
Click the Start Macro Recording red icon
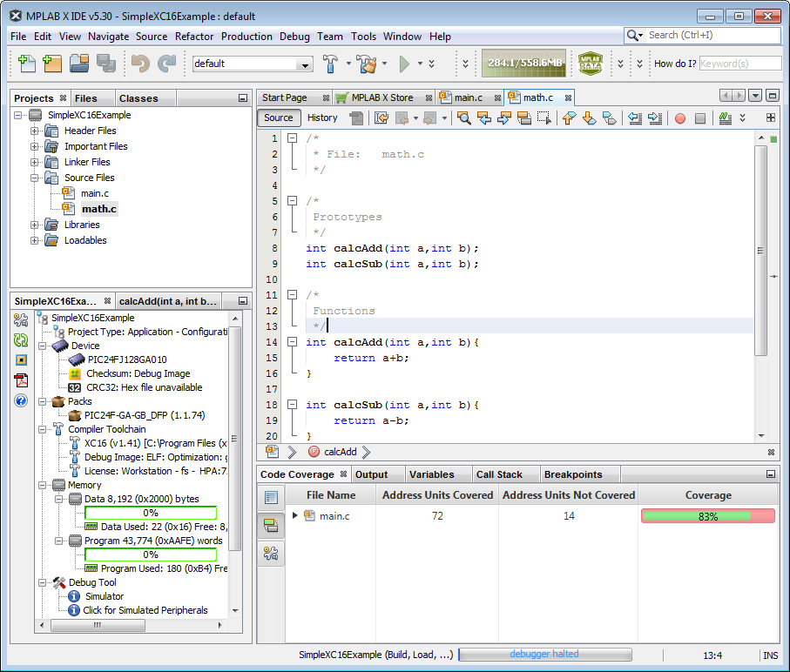coord(680,118)
